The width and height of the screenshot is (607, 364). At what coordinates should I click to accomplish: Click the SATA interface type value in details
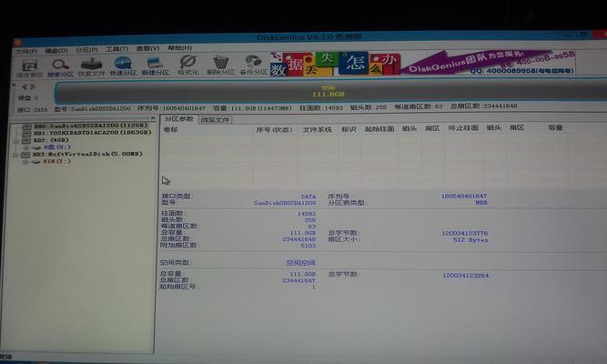[x=309, y=197]
